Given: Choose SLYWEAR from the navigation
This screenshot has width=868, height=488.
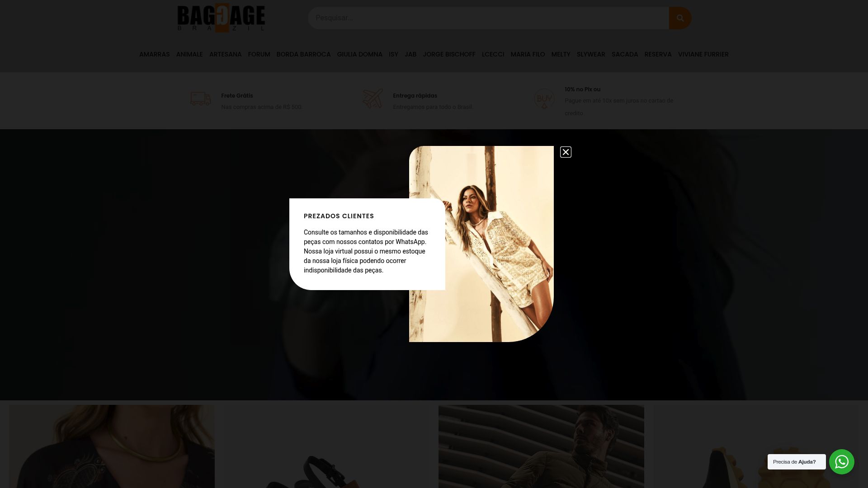Looking at the screenshot, I should click(x=591, y=54).
